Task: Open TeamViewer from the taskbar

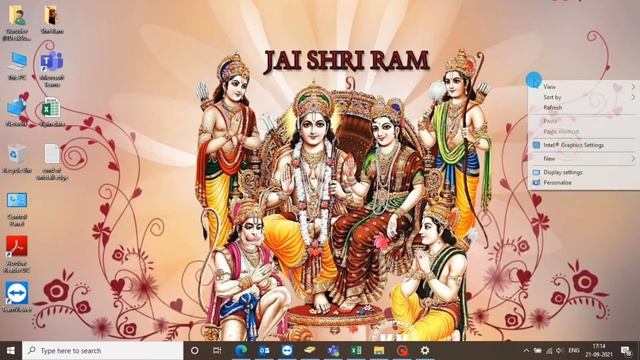Action: pos(287,351)
